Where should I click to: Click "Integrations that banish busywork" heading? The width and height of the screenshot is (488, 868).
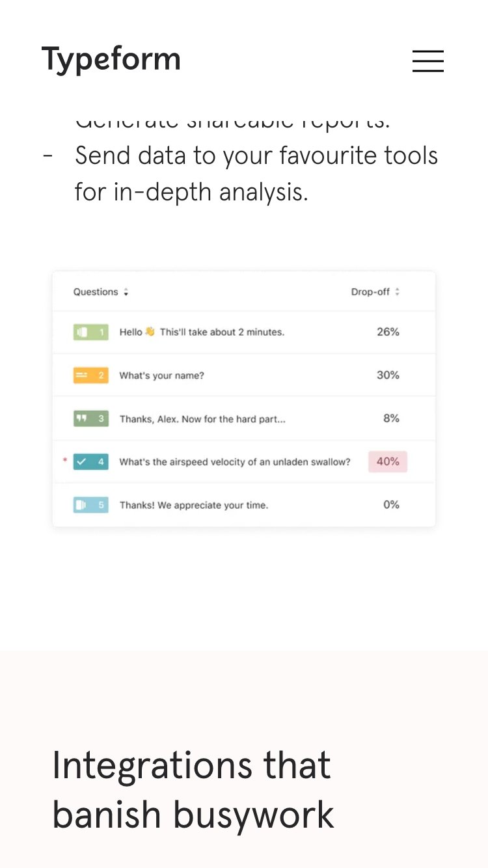(x=193, y=789)
